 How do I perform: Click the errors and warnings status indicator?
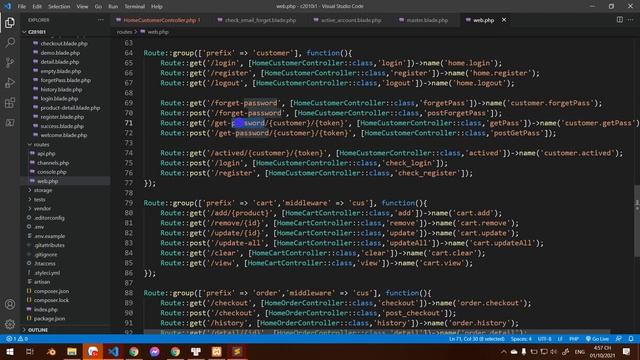(x=17, y=339)
